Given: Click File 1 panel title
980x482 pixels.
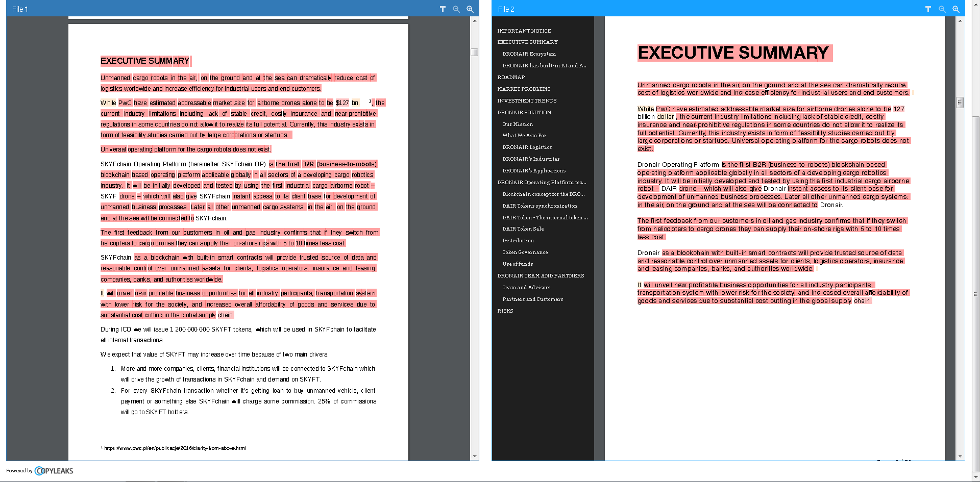Looking at the screenshot, I should [x=20, y=9].
